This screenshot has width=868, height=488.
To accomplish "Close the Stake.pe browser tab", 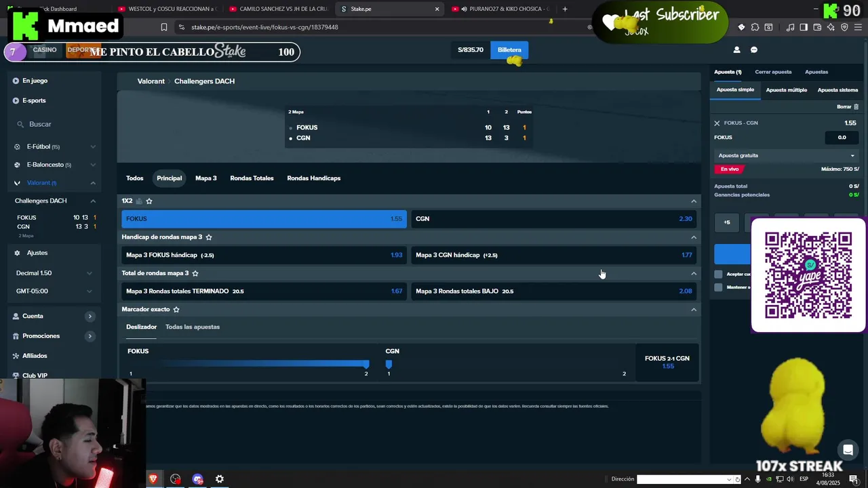I will [x=437, y=9].
